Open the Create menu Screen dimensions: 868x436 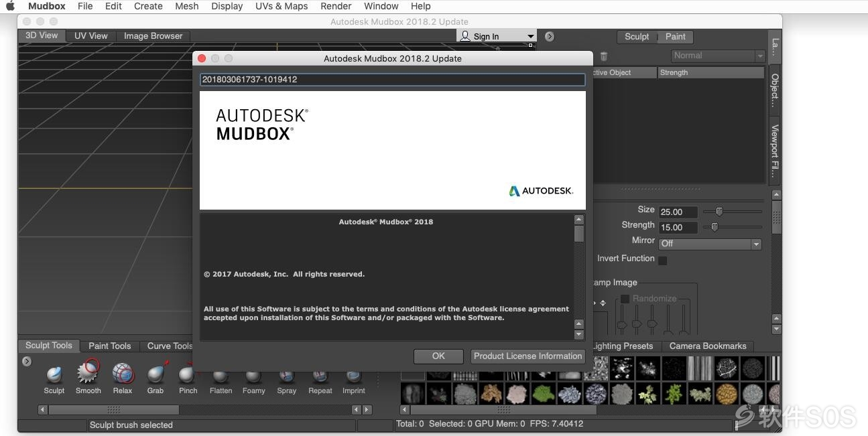point(148,6)
